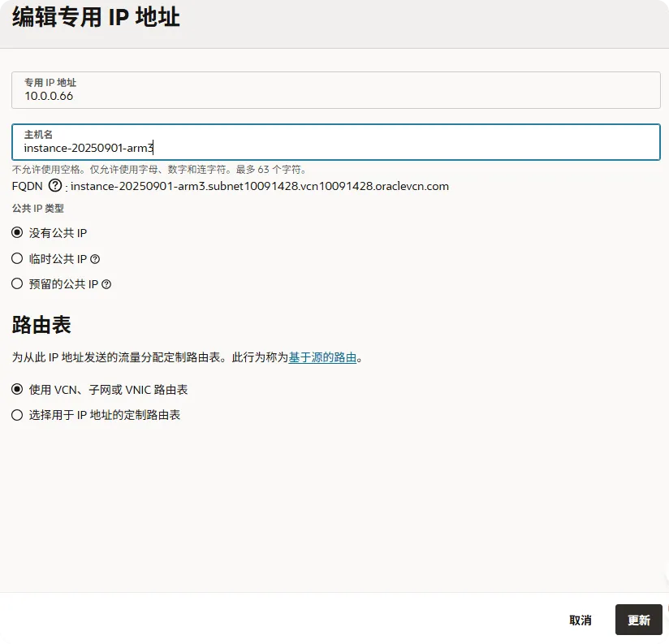
Task: Click the description 为从此 IP 地址发送的流量
Action: [188, 357]
